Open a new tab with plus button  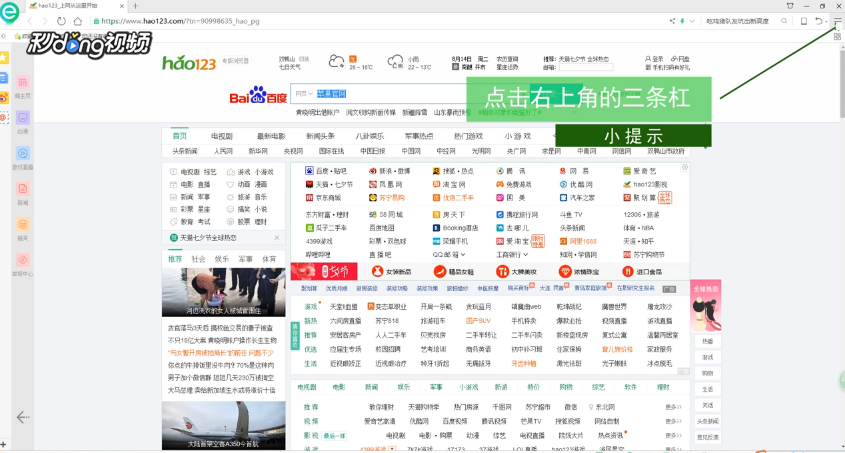pos(135,6)
